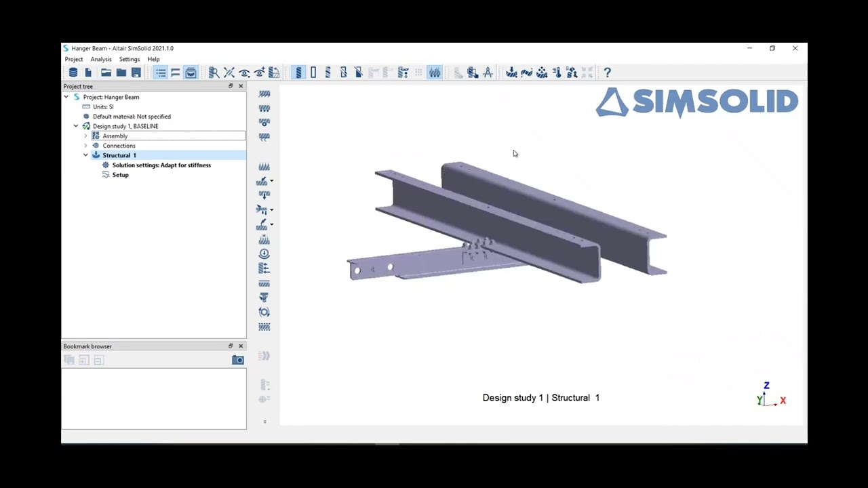Toggle part visibility with the plain eye icon

244,73
